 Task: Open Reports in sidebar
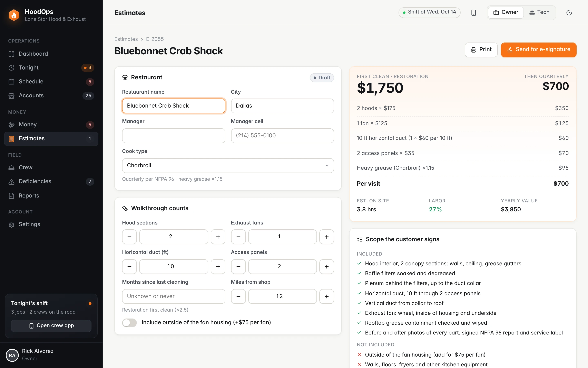(51, 196)
